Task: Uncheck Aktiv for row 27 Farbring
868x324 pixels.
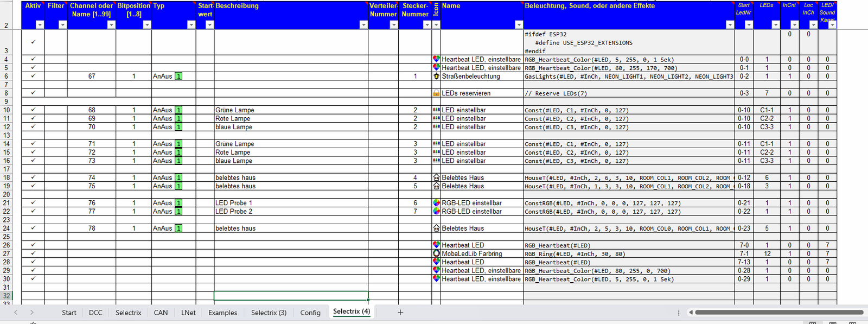Action: 33,253
